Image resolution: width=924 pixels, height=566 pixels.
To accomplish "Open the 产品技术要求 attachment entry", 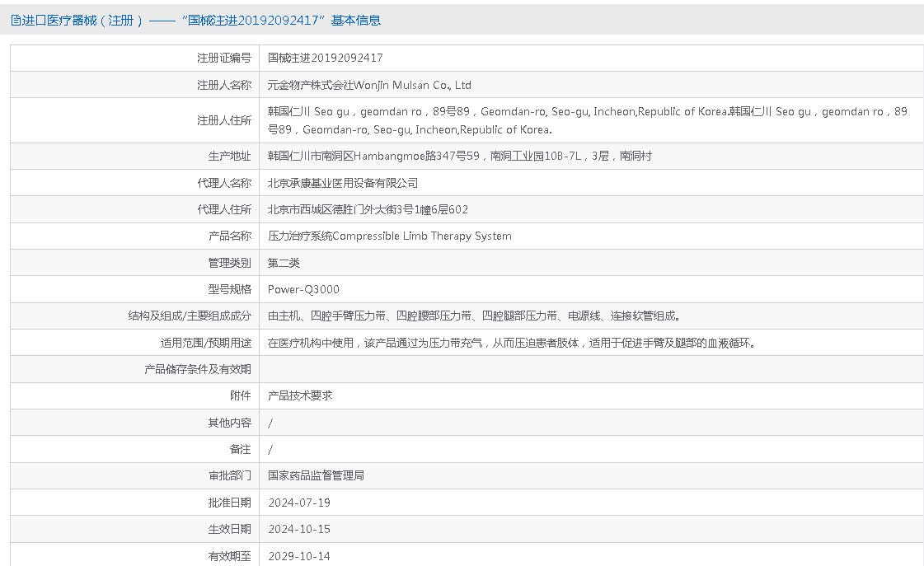I will (x=300, y=395).
